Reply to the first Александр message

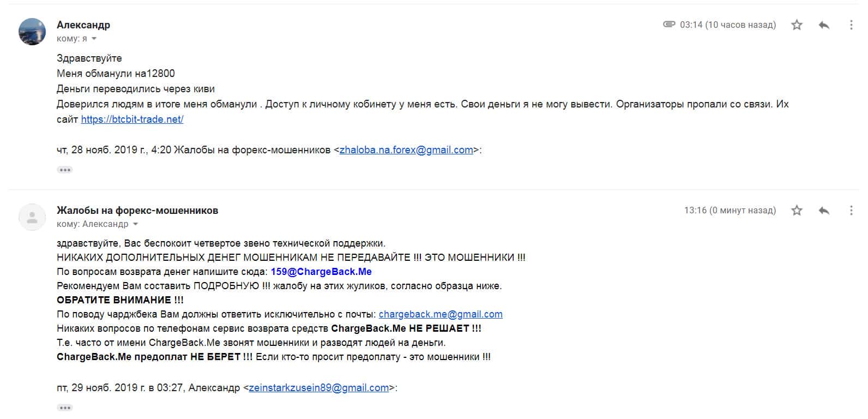click(x=824, y=25)
